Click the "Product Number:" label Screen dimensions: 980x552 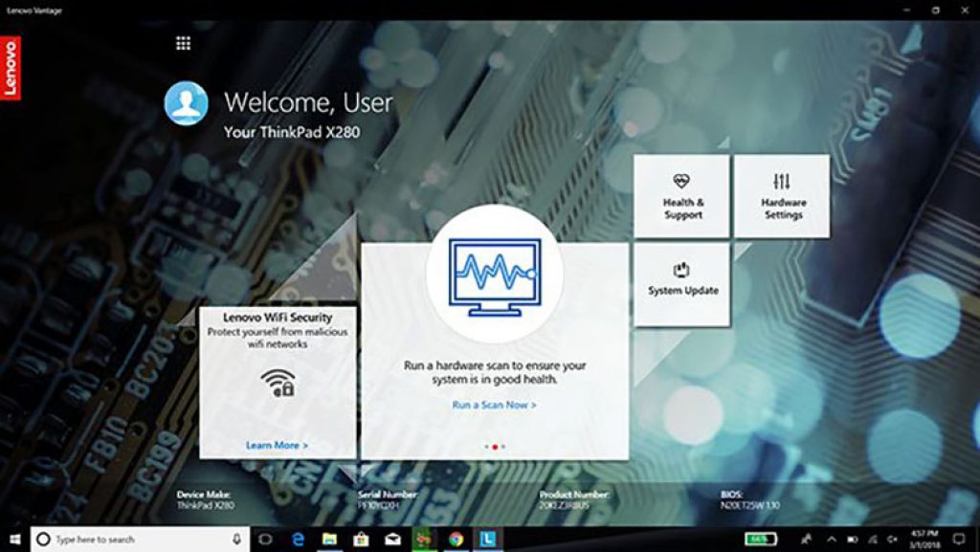[x=574, y=495]
